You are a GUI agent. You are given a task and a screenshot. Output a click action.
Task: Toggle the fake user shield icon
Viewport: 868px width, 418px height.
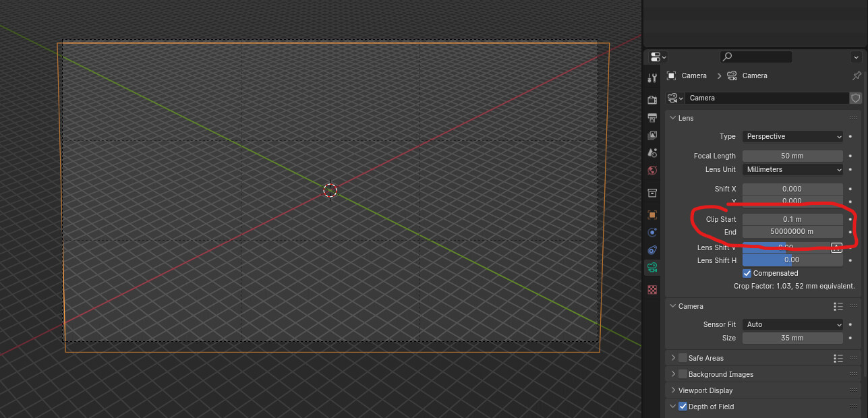coord(856,98)
